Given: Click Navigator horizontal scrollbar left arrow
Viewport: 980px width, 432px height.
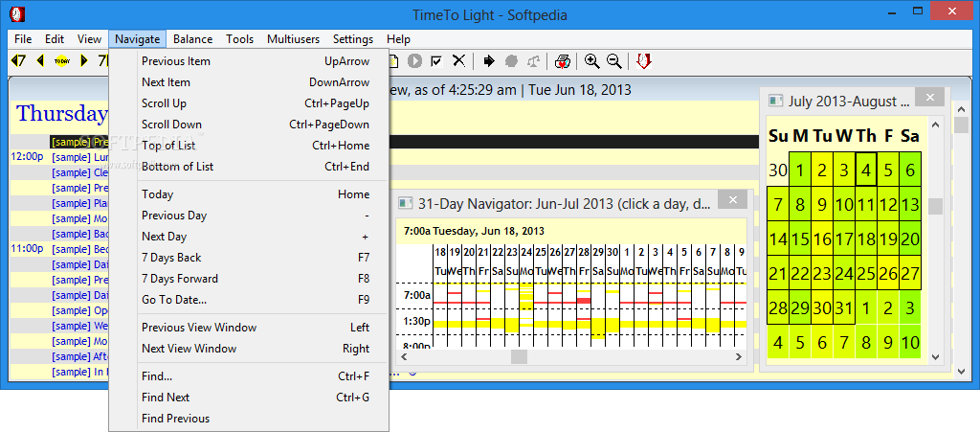Looking at the screenshot, I should click(404, 357).
